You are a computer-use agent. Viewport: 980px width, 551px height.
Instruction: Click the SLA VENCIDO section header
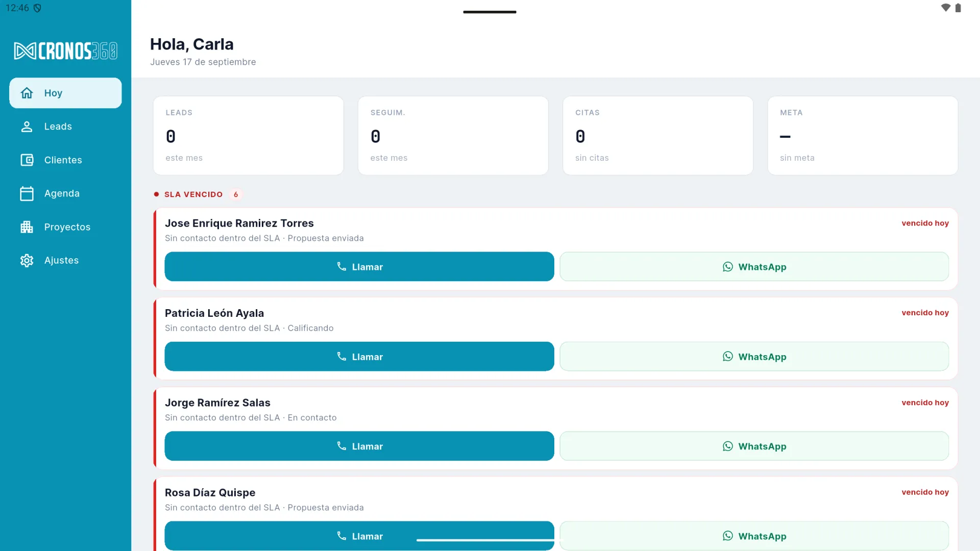pyautogui.click(x=193, y=194)
